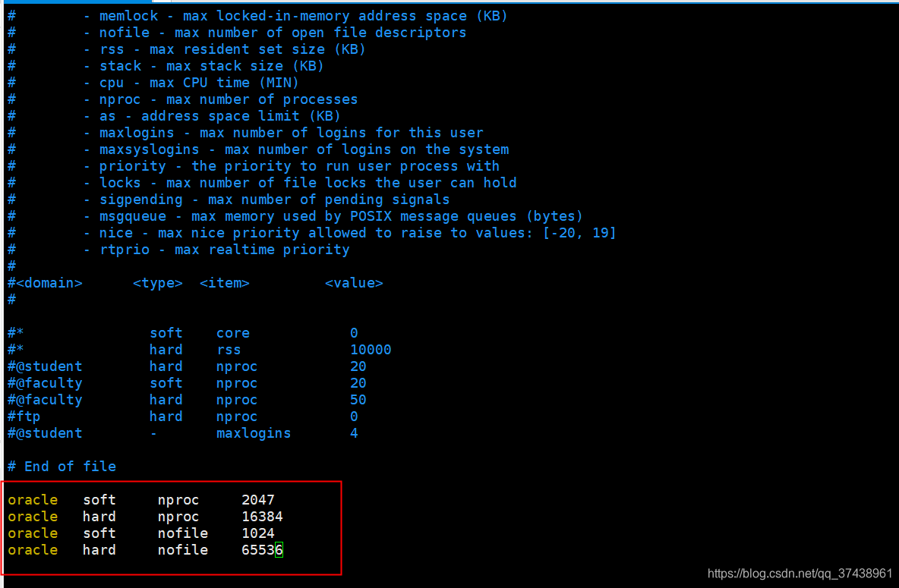Click the 'priority to run user process' line
Image resolution: width=899 pixels, height=588 pixels.
254,166
